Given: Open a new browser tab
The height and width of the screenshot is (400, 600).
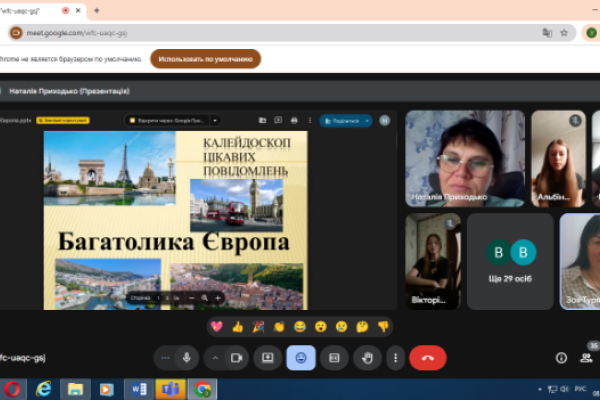Looking at the screenshot, I should [x=97, y=10].
